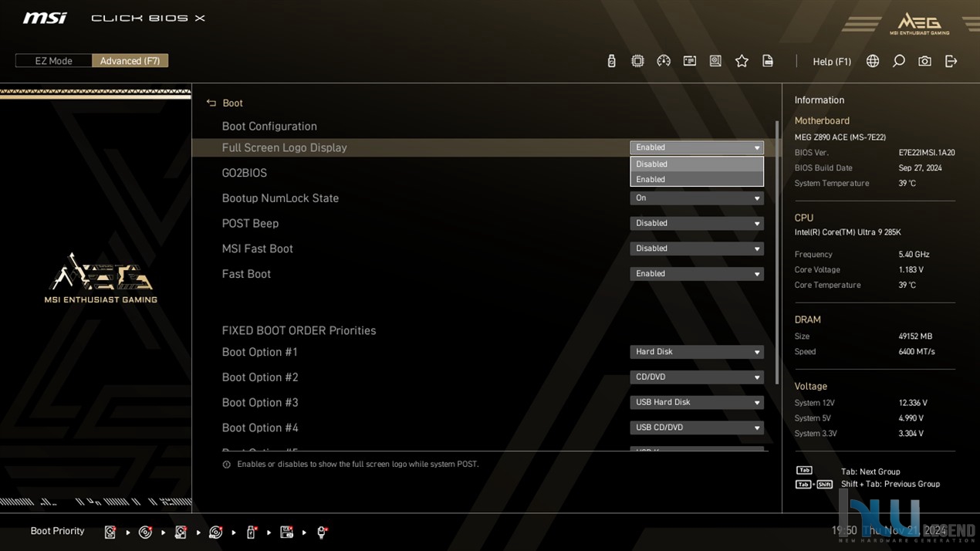
Task: Open the board explorer motherboard icon
Action: [715, 61]
